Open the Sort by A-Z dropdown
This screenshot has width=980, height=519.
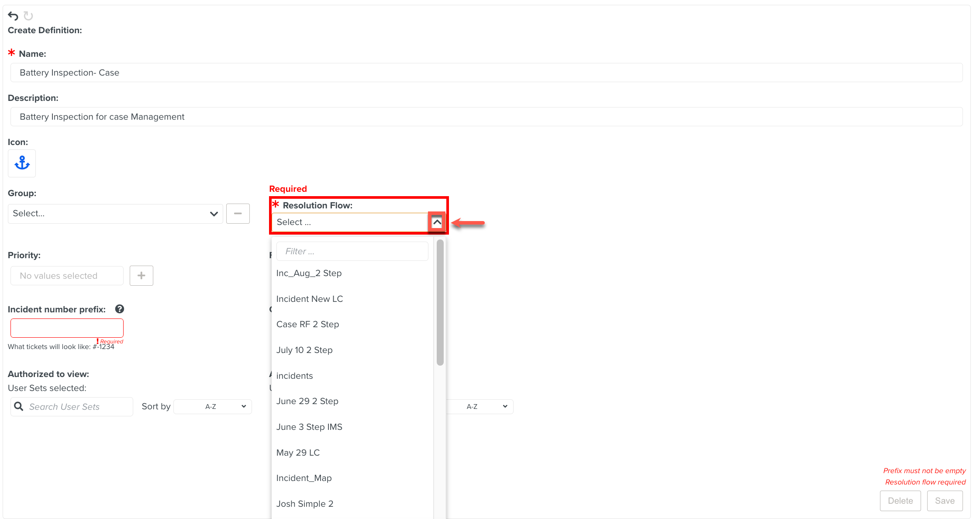click(x=213, y=407)
